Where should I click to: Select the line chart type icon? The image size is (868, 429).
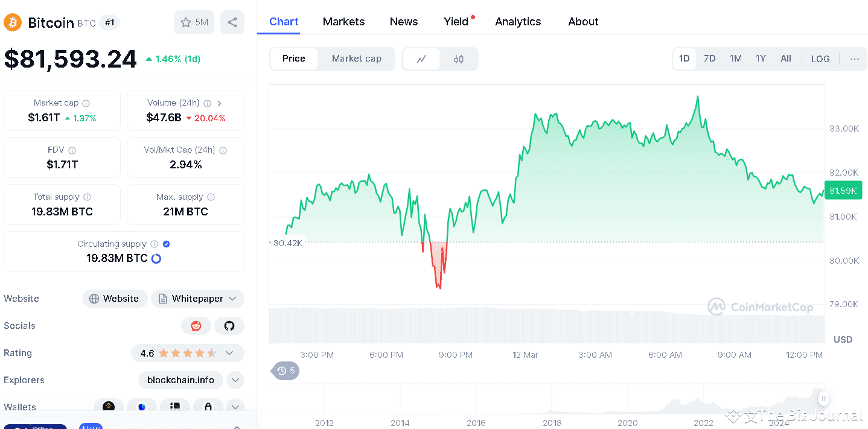[x=421, y=59]
